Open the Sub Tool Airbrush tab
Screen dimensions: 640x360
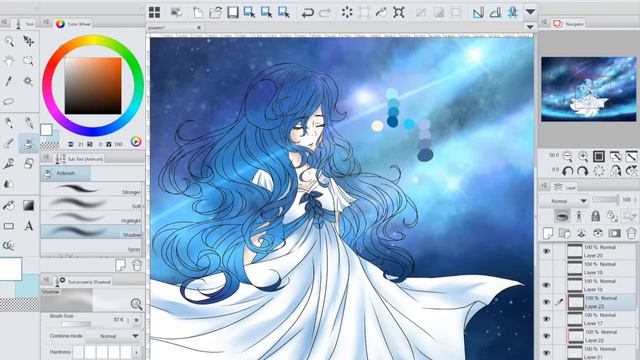coord(80,158)
